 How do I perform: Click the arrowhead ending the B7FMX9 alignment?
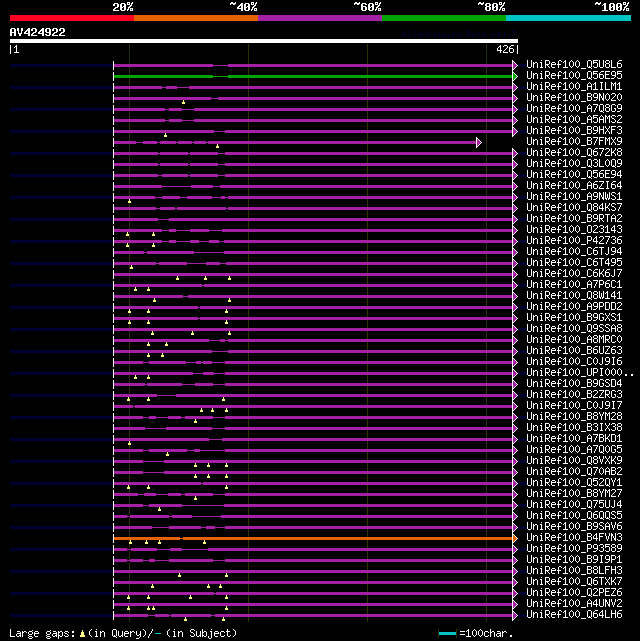pos(479,142)
